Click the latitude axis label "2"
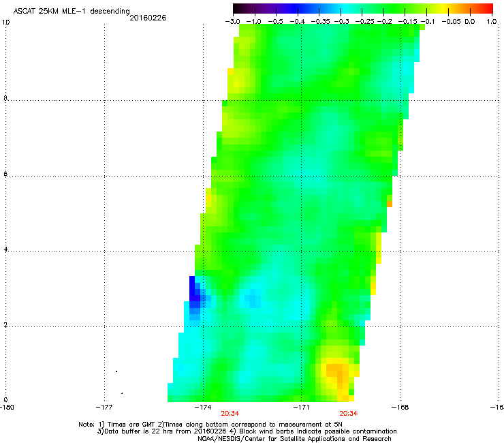 tap(5, 325)
